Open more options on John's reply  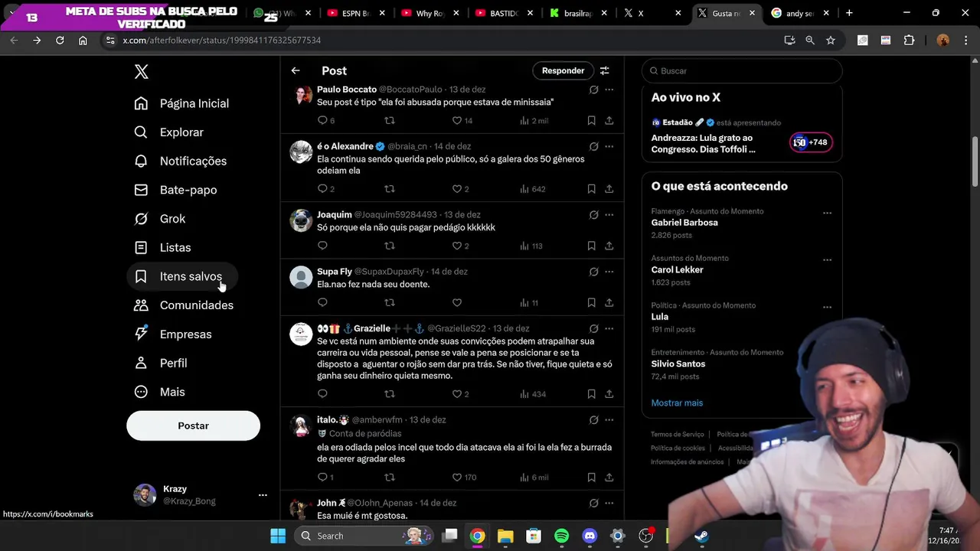pyautogui.click(x=609, y=503)
